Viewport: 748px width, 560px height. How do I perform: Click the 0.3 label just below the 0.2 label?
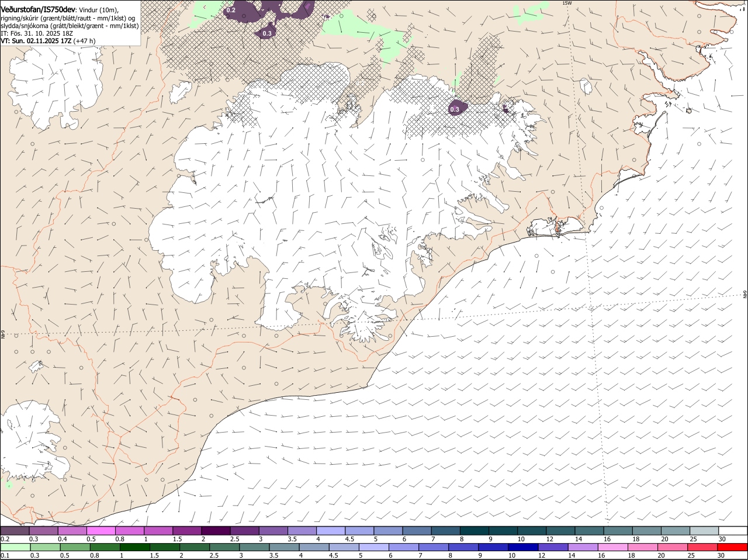coord(267,33)
